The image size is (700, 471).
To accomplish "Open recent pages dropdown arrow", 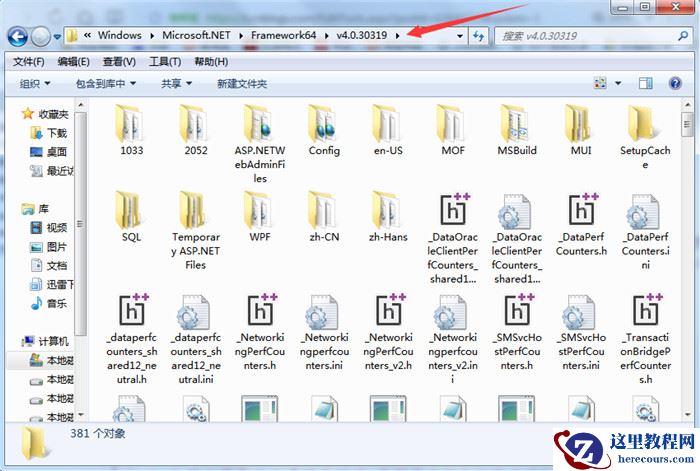I will coord(57,37).
